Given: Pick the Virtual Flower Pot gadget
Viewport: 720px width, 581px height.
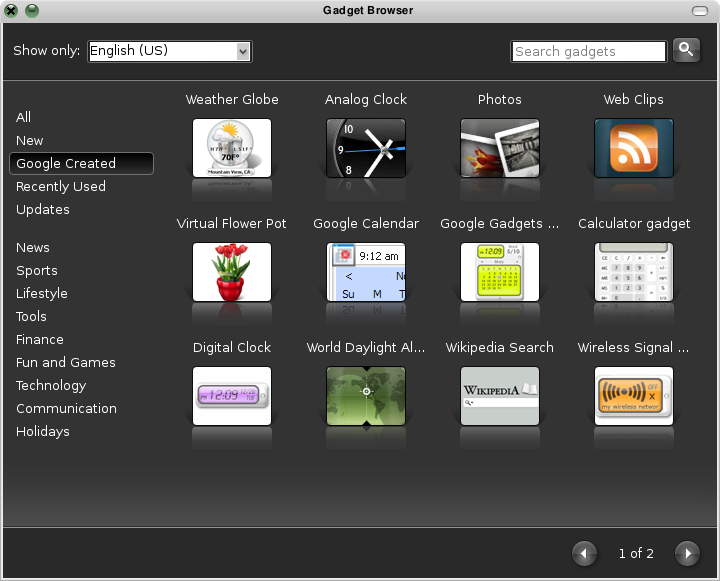Looking at the screenshot, I should (232, 272).
